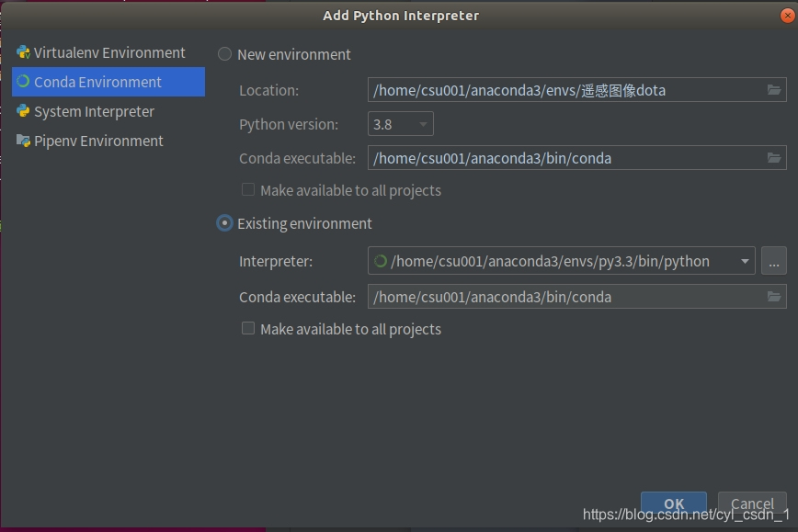Screen dimensions: 798x532
Task: Select Conda Environment in the sidebar
Action: point(108,82)
